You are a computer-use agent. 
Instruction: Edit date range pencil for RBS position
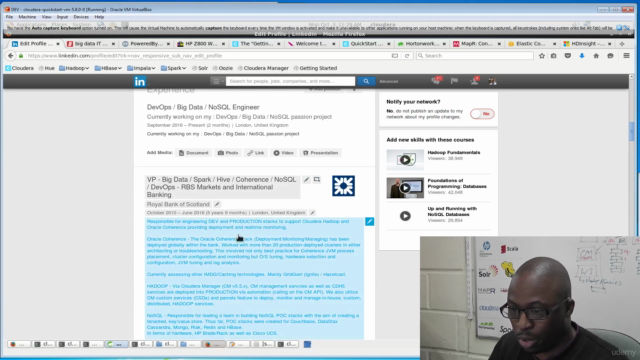[312, 213]
